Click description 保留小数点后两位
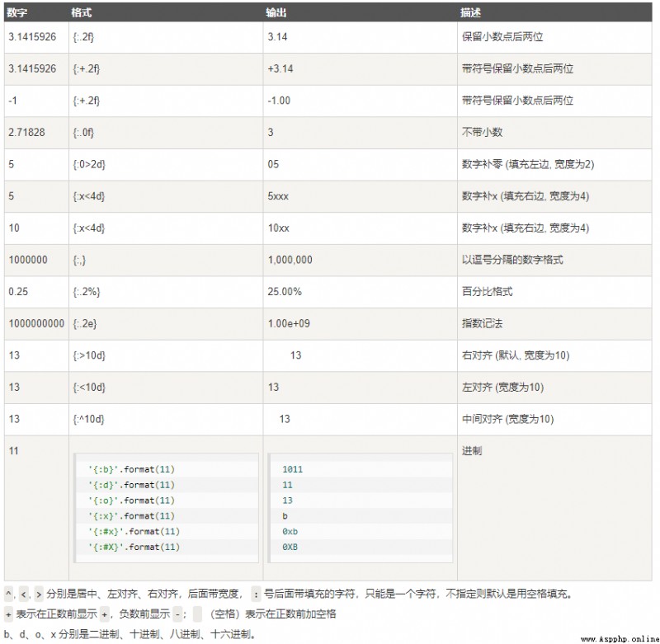The height and width of the screenshot is (644, 660). click(502, 37)
